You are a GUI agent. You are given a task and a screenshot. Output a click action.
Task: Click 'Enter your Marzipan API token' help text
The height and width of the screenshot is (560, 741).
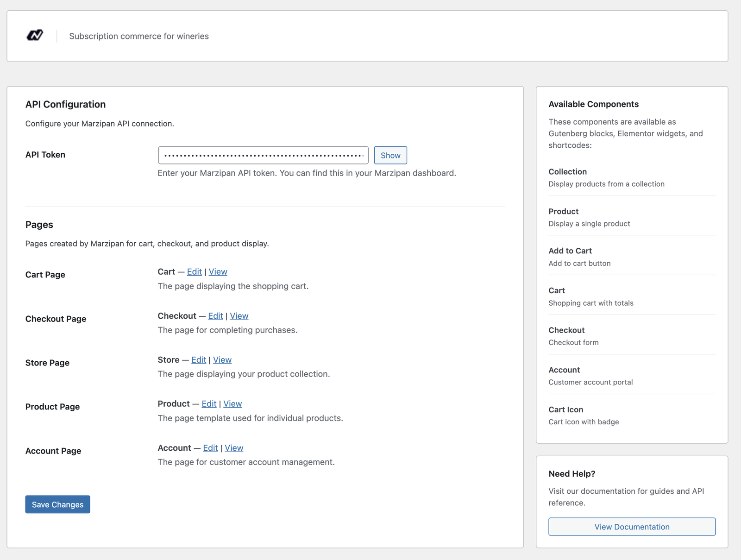click(x=307, y=173)
